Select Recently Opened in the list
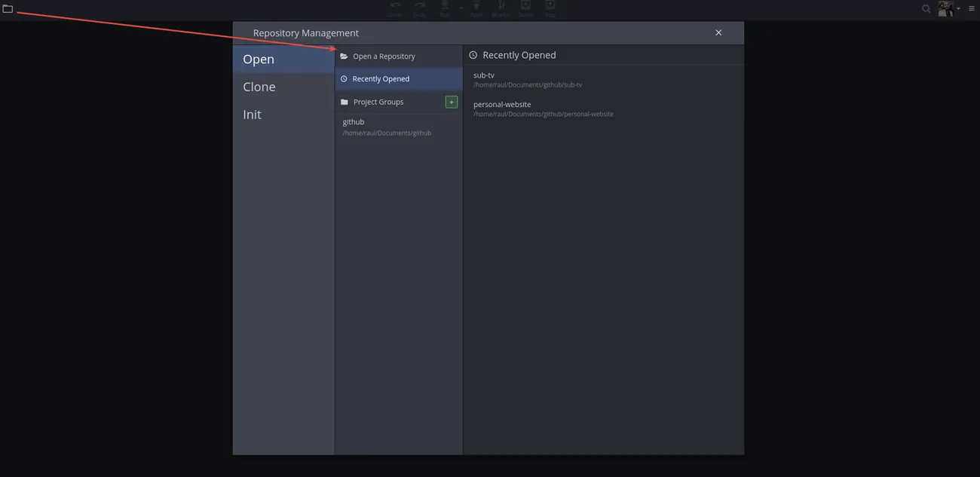980x477 pixels. pos(399,79)
